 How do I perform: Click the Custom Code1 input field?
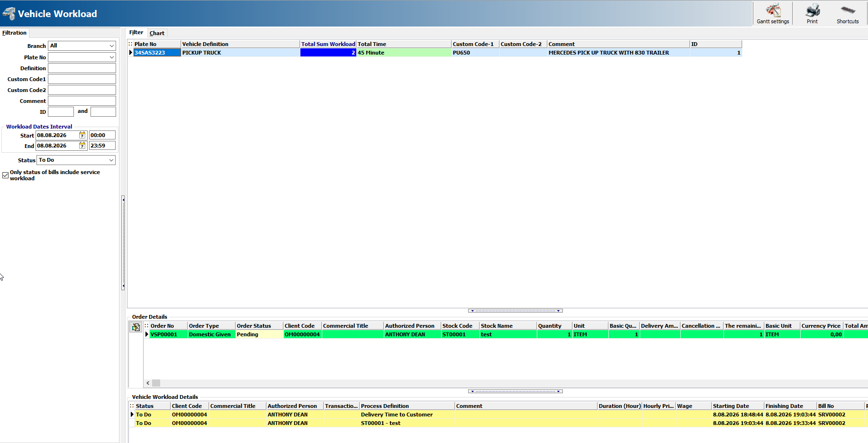pos(82,79)
